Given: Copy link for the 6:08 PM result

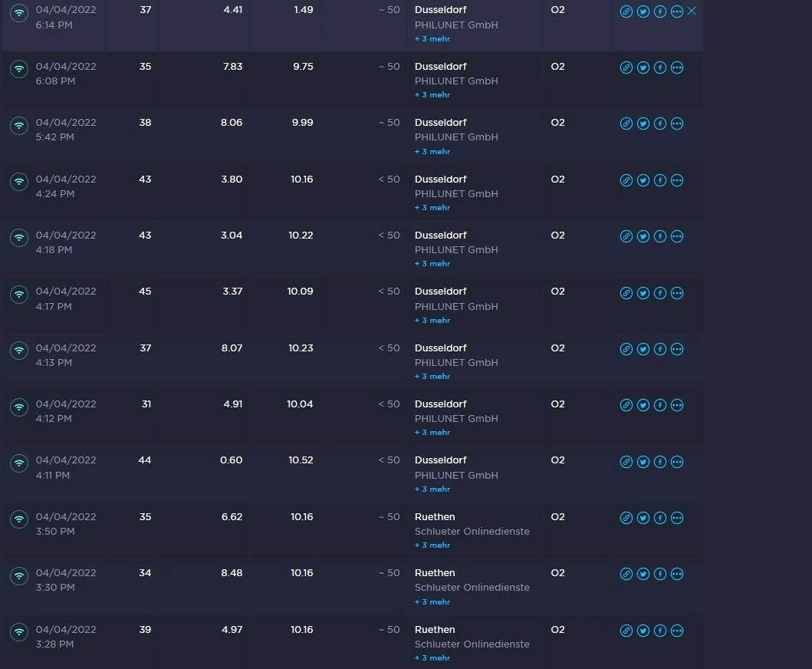Looking at the screenshot, I should 626,68.
